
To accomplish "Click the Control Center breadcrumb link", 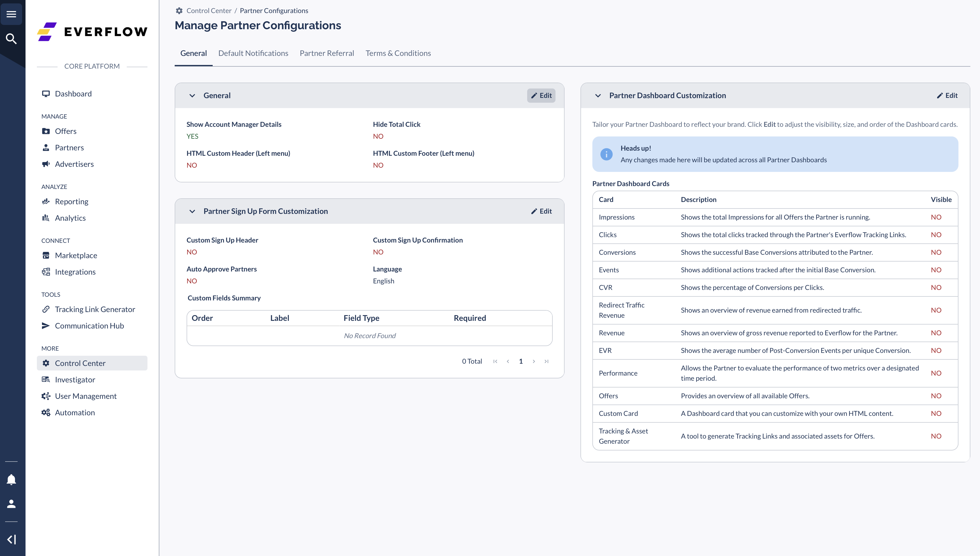I will tap(209, 11).
